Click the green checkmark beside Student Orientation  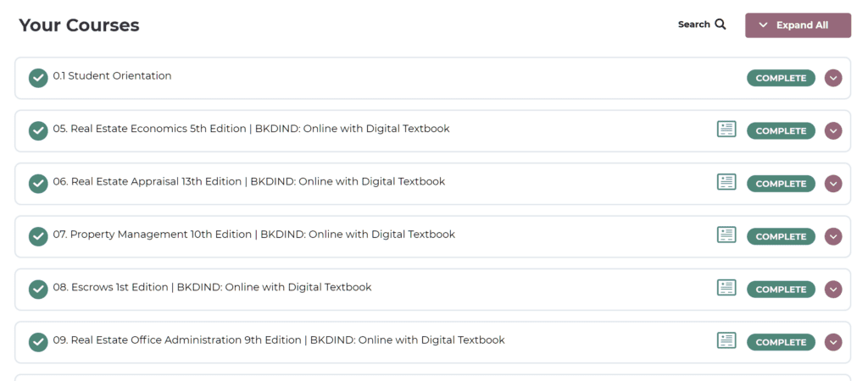(38, 78)
